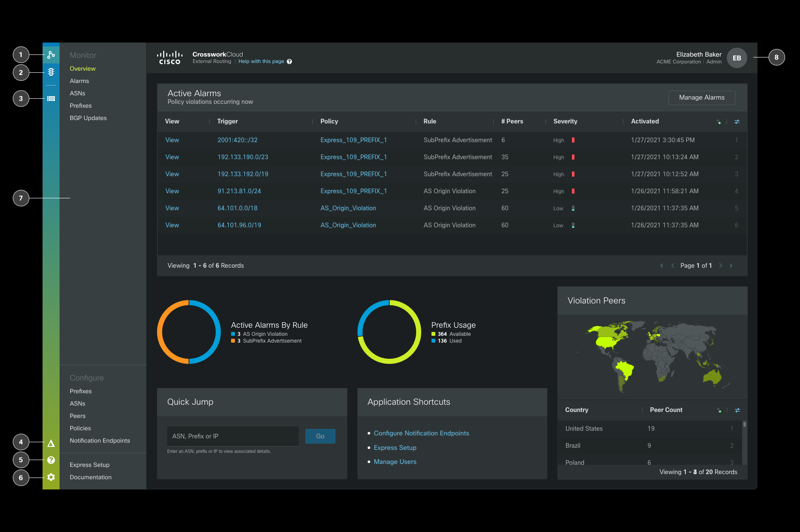Sort by Peer Count column header
This screenshot has width=800, height=532.
666,410
